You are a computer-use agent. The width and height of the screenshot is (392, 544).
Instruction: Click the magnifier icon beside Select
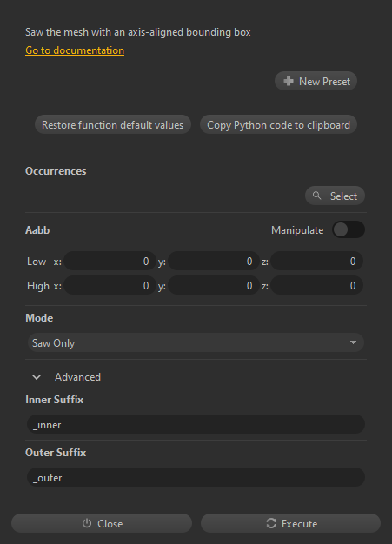click(316, 196)
